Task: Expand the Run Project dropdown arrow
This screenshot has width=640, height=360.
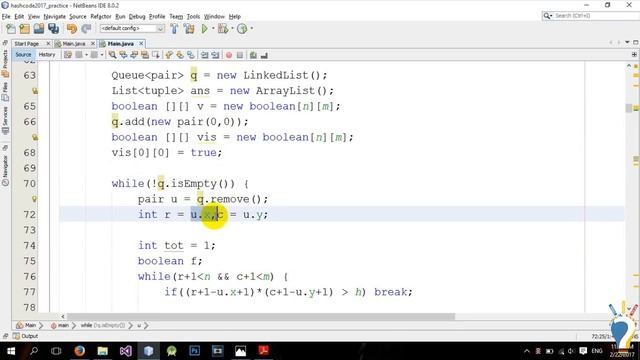Action: point(213,29)
